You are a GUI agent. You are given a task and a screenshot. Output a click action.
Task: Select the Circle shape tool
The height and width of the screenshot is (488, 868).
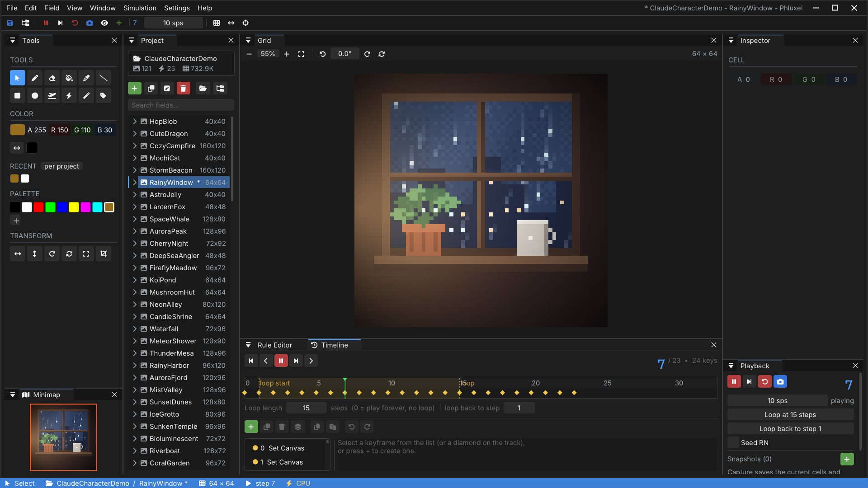click(35, 96)
